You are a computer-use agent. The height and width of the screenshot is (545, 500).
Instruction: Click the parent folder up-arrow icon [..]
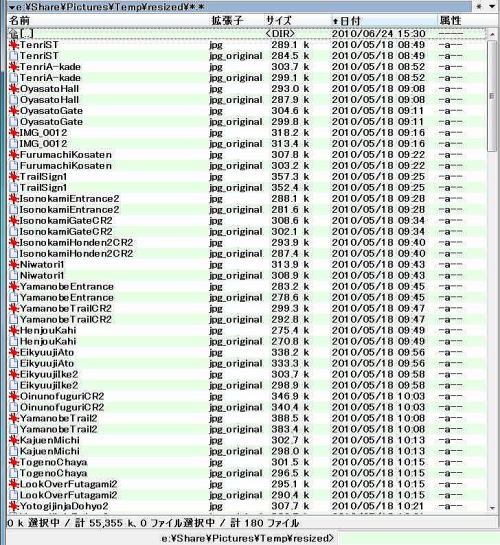[x=14, y=34]
